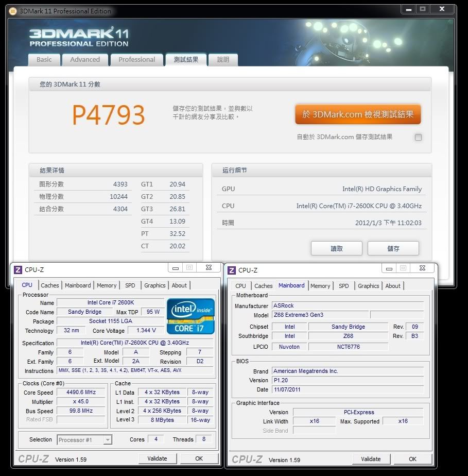Open About tab in right CPU-Z window
The height and width of the screenshot is (476, 468).
(393, 286)
